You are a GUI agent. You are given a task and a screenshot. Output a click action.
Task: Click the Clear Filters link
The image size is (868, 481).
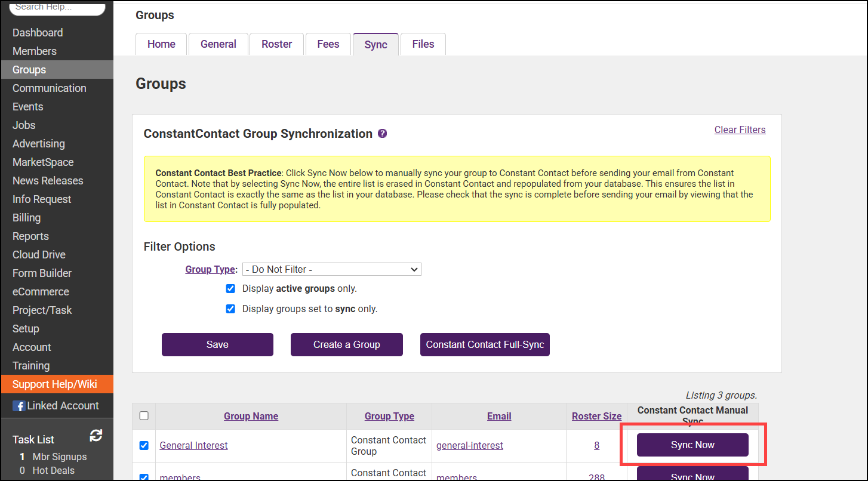point(740,129)
